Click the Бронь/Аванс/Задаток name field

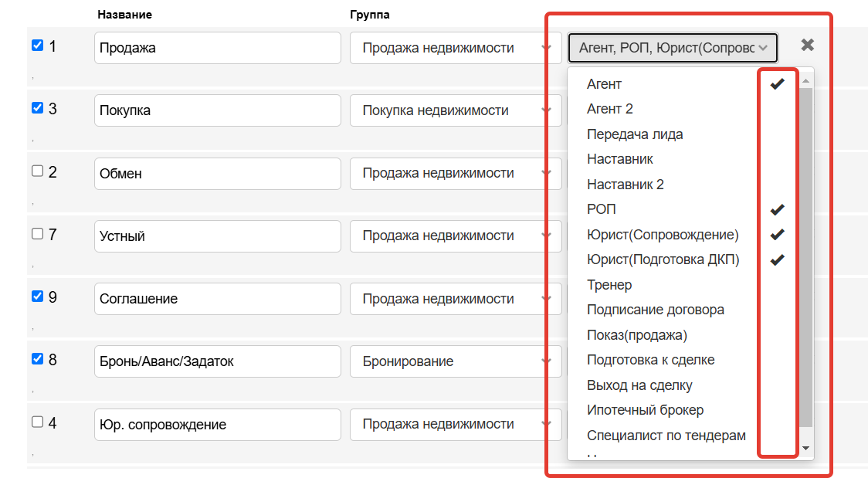[x=217, y=361]
